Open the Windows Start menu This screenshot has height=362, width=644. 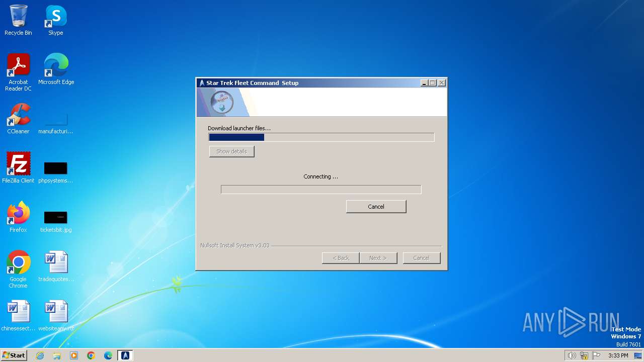pyautogui.click(x=14, y=355)
